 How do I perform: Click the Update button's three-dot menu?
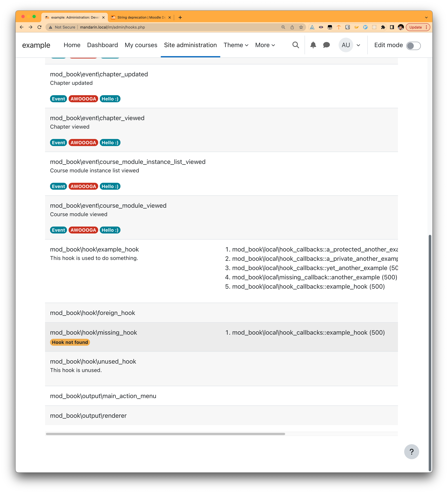[x=427, y=27]
